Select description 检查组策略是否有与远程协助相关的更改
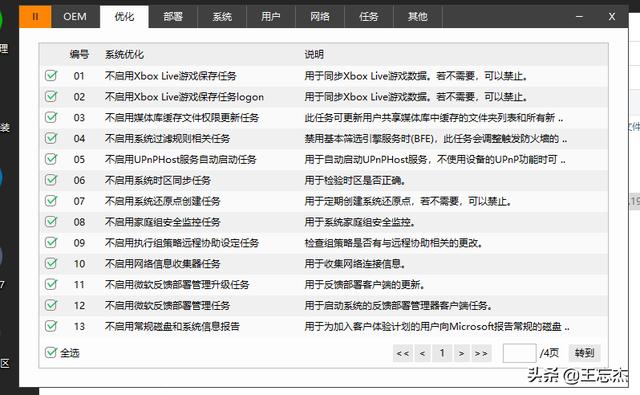This screenshot has width=640, height=395. 394,243
